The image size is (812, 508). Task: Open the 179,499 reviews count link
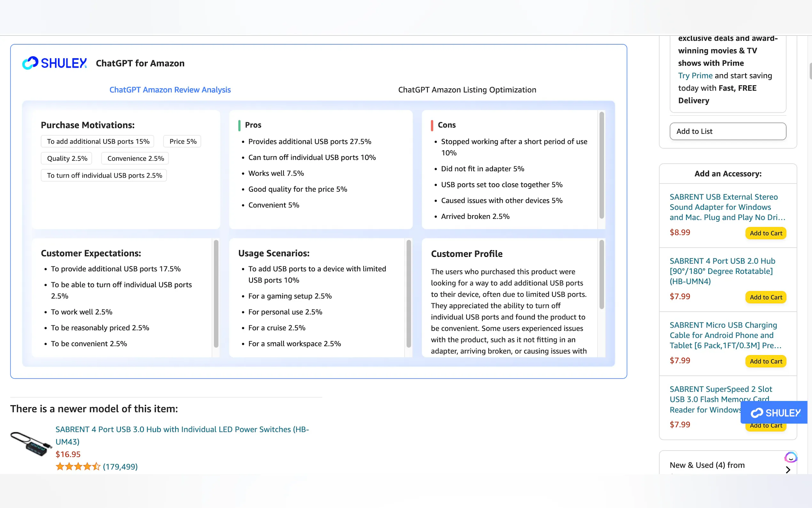point(120,466)
